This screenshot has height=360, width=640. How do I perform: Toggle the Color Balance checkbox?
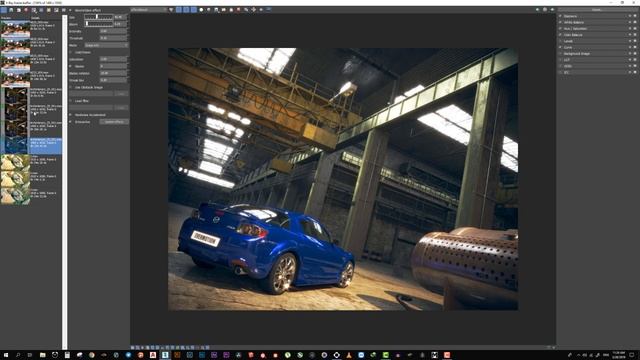[560, 35]
